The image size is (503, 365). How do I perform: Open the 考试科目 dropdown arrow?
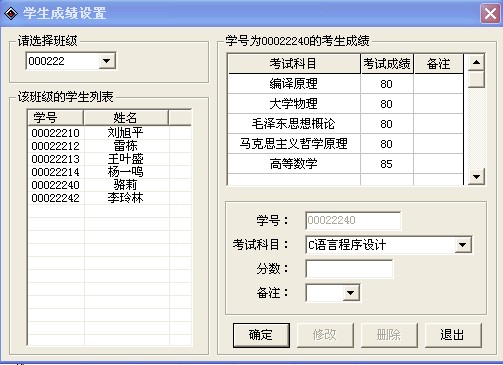(463, 245)
